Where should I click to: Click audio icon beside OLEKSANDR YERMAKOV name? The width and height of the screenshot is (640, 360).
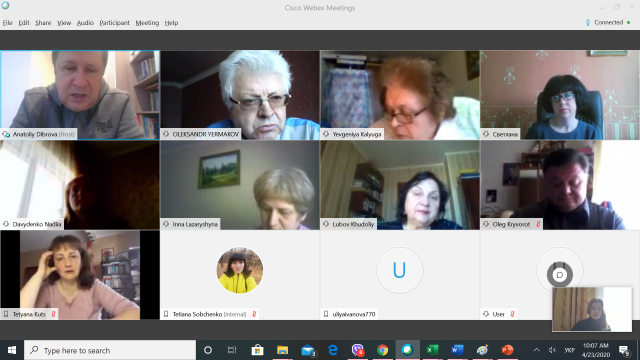[x=166, y=134]
